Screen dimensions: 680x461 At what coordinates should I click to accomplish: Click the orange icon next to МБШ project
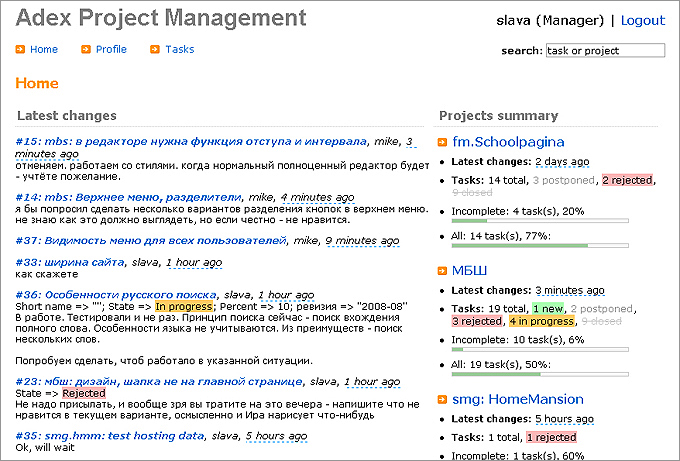[x=442, y=271]
